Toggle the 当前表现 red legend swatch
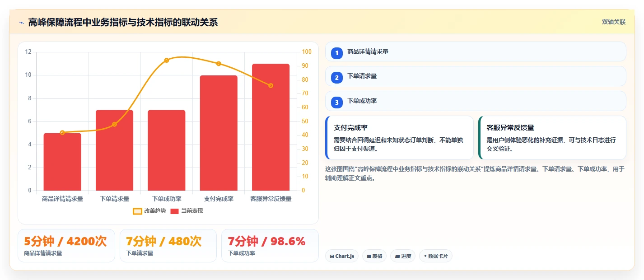Image resolution: width=644 pixels, height=280 pixels. [x=175, y=211]
